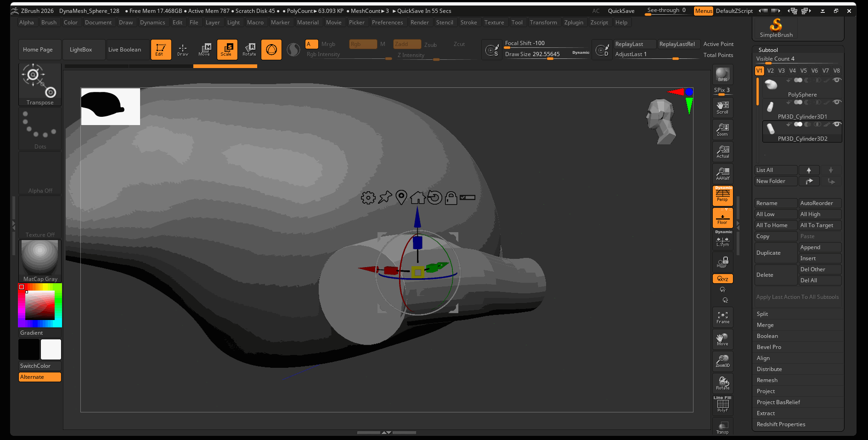The width and height of the screenshot is (868, 440).
Task: Open the Zplugin menu
Action: click(x=574, y=23)
